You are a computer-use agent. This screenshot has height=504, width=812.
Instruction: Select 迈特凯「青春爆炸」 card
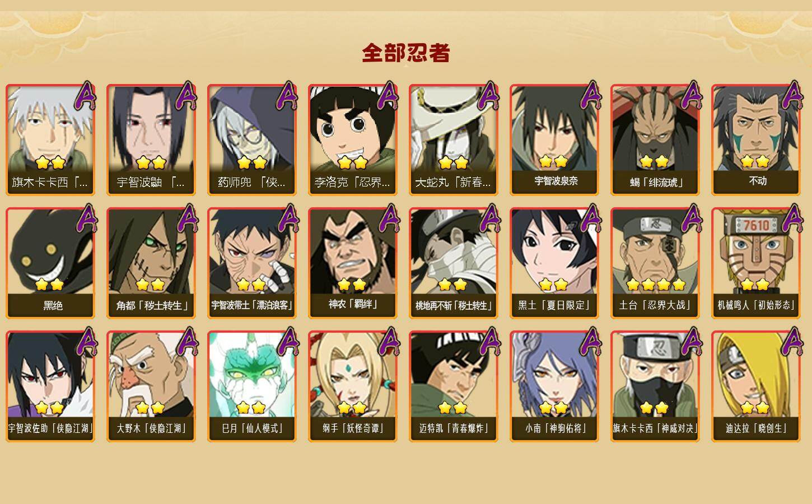454,386
